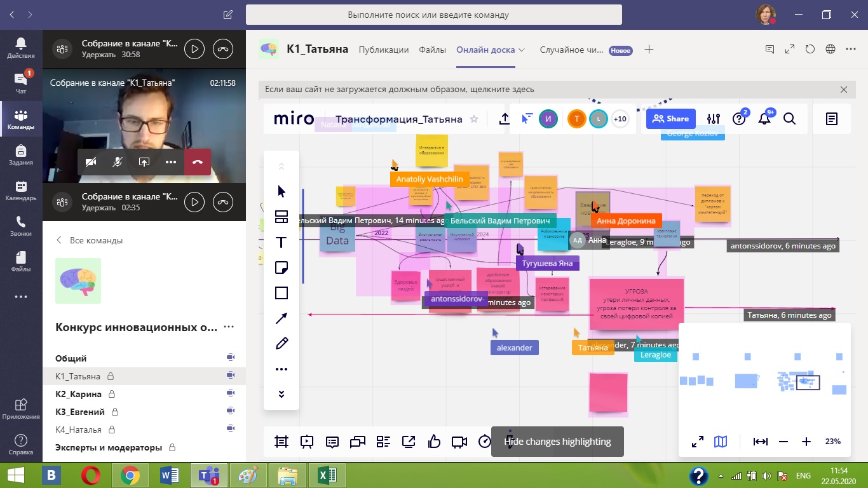Open the Miro board settings sliders
Image resolution: width=868 pixels, height=488 pixels.
click(714, 119)
